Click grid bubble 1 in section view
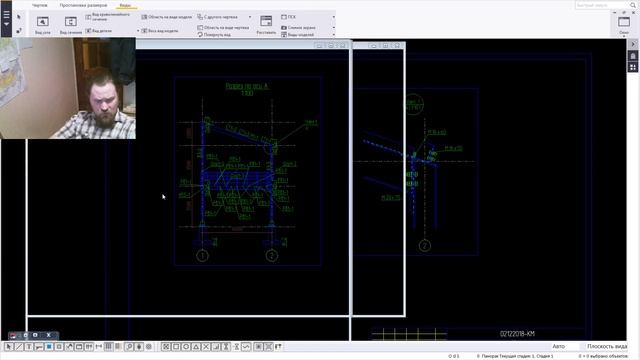 tap(202, 256)
